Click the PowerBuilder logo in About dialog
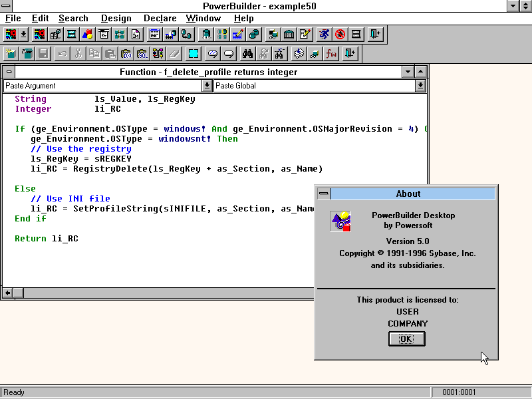 tap(340, 221)
